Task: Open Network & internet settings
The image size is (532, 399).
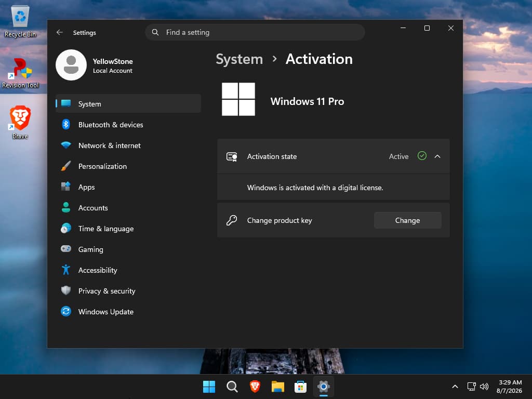Action: coord(128,145)
